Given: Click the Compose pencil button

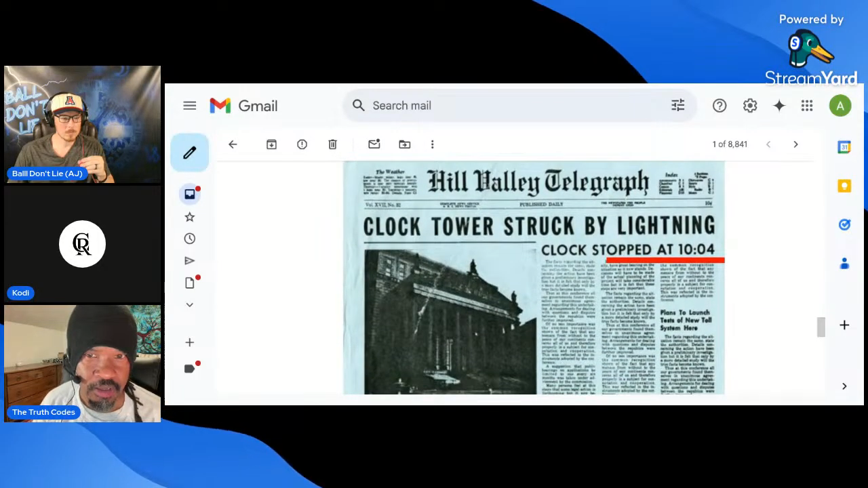Looking at the screenshot, I should (189, 152).
